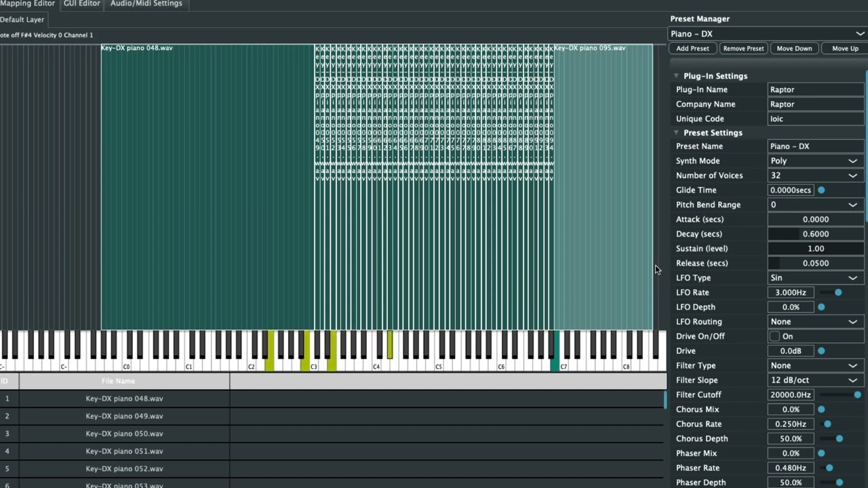Open the Synth Mode dropdown

[816, 161]
